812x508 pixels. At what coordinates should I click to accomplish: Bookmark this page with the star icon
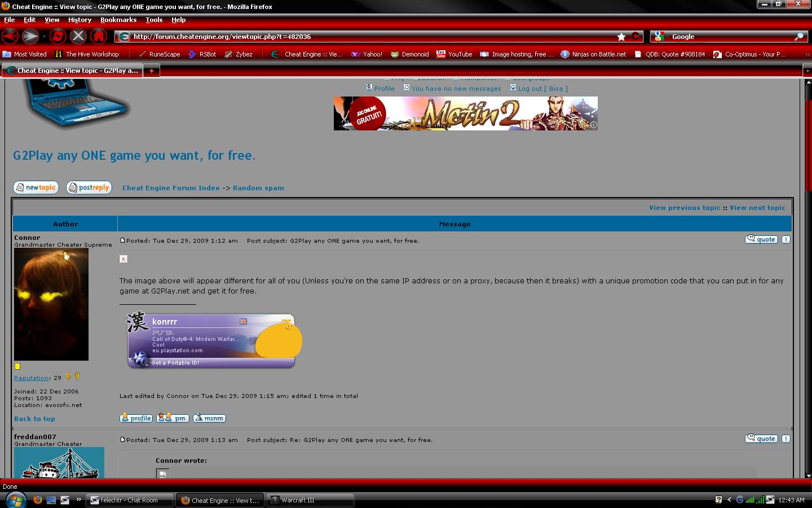pyautogui.click(x=621, y=37)
